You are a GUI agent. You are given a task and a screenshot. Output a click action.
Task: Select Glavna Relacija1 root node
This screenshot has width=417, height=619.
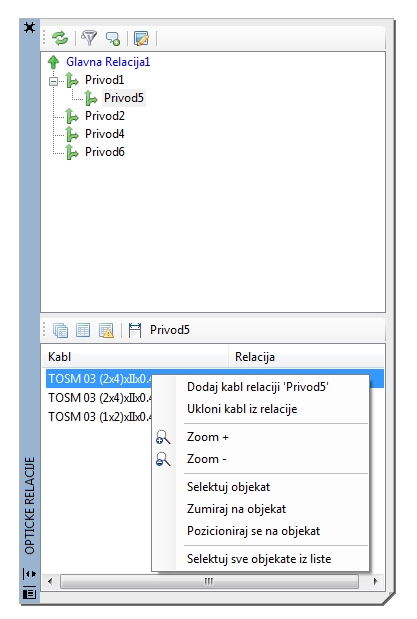(x=108, y=62)
